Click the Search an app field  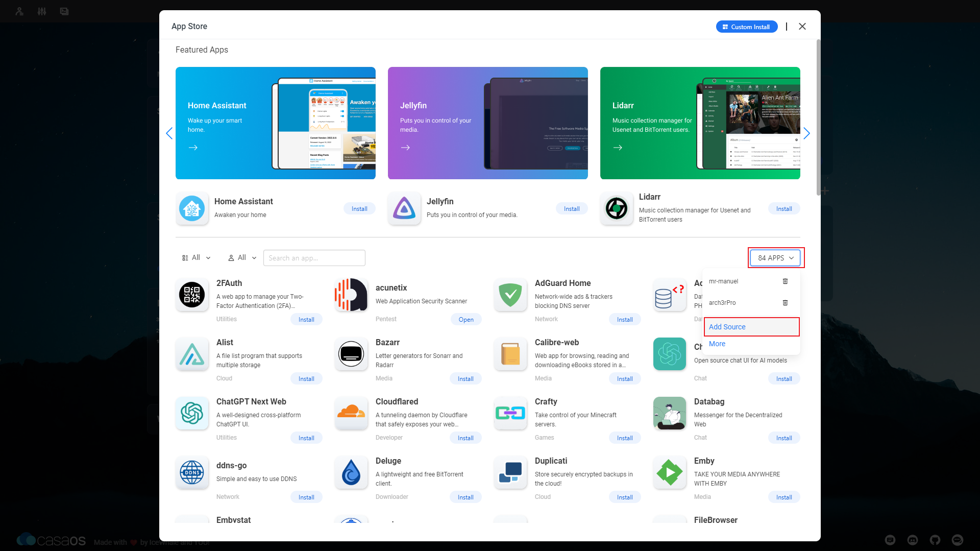(x=314, y=258)
